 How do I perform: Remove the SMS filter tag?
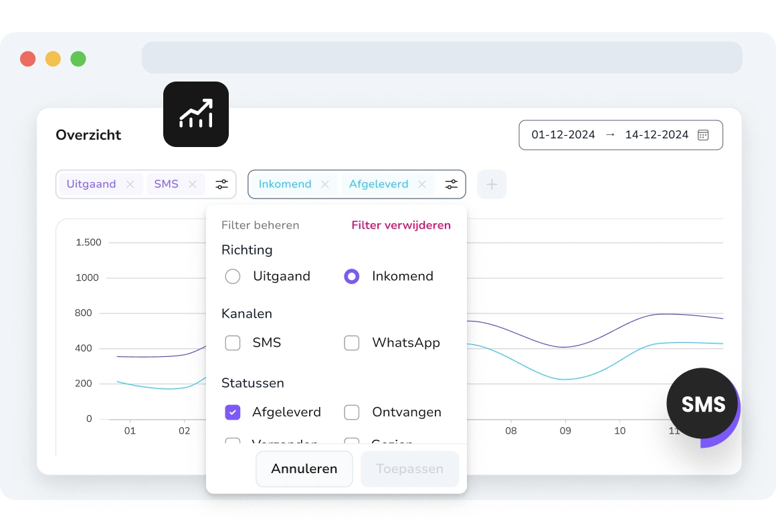coord(193,184)
